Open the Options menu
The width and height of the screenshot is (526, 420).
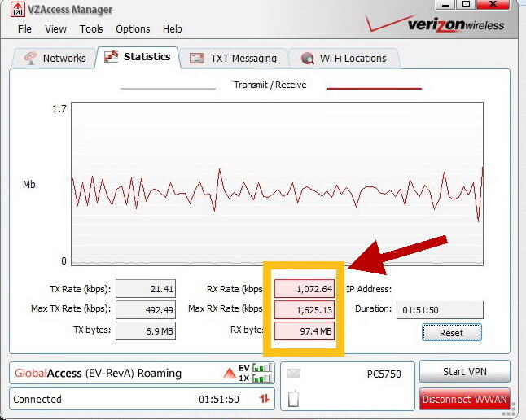(133, 29)
